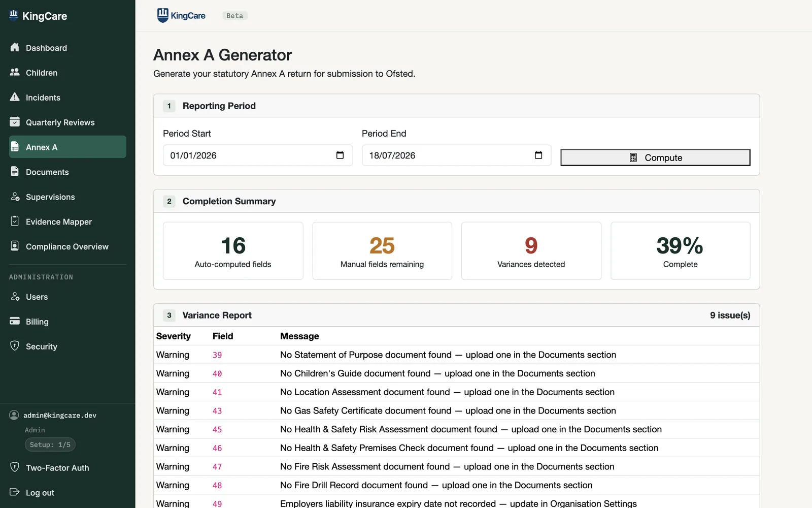Click the Supervisions person-check icon
This screenshot has height=508, width=812.
click(x=15, y=197)
